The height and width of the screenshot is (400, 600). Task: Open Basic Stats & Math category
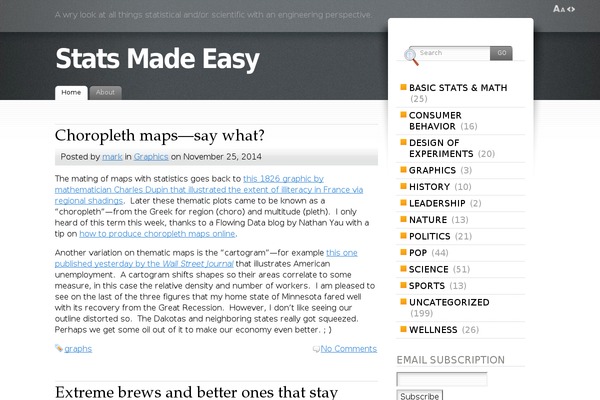458,88
